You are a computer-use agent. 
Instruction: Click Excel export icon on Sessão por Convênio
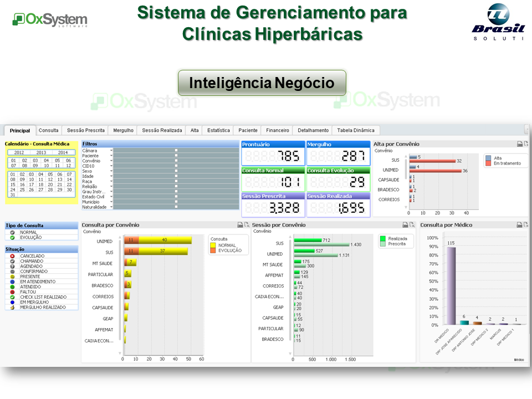pos(412,225)
